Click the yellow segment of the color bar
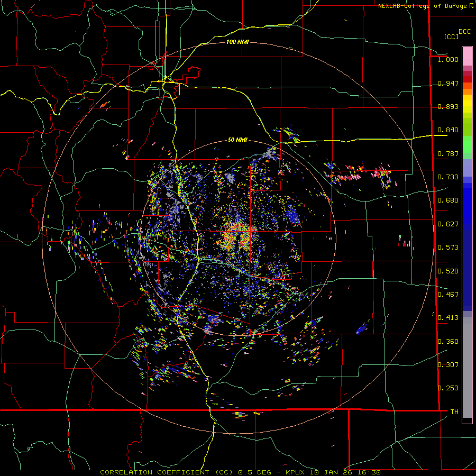The width and height of the screenshot is (476, 476). coord(467,104)
